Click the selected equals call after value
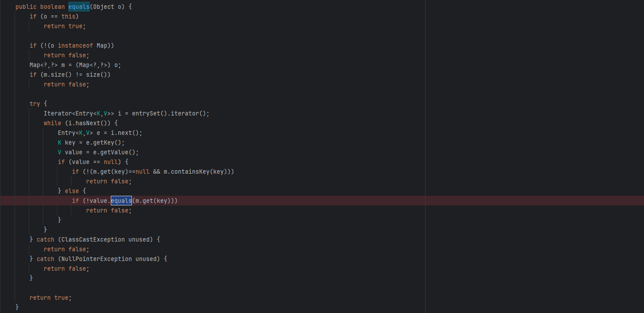 pyautogui.click(x=121, y=201)
